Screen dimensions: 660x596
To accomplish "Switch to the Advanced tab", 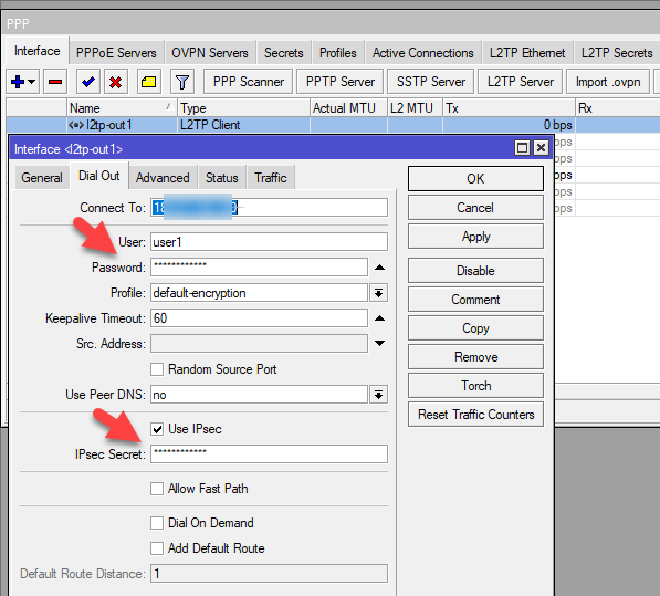I will 162,177.
